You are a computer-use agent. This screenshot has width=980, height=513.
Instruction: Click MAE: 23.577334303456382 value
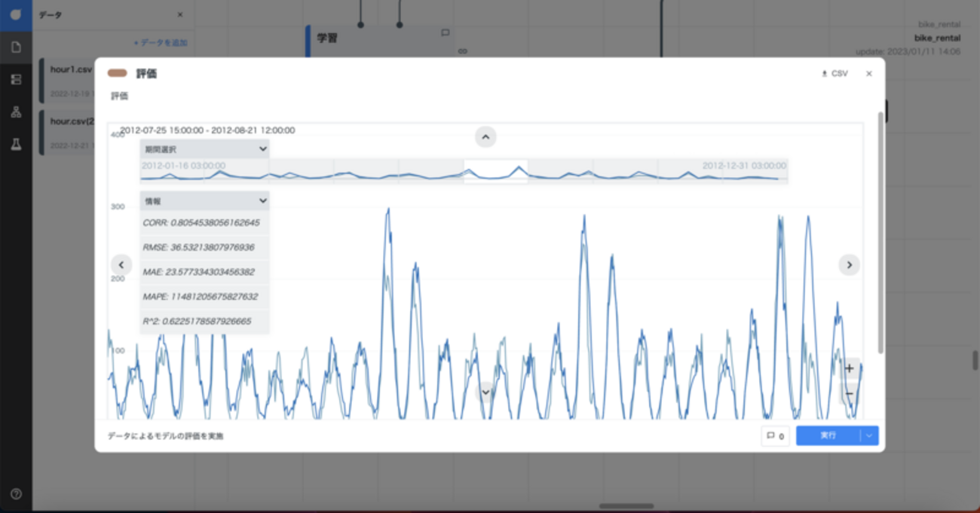click(198, 272)
